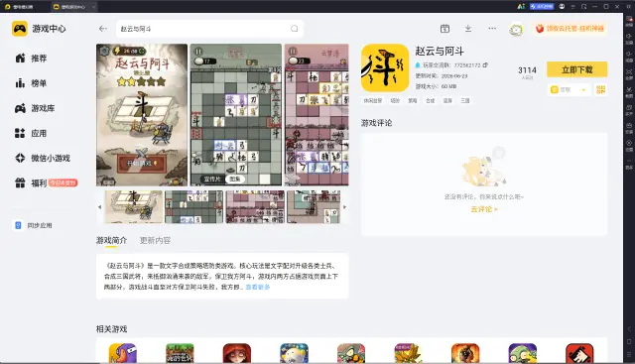
Task: Open related purple-zombie game icon
Action: (523, 353)
